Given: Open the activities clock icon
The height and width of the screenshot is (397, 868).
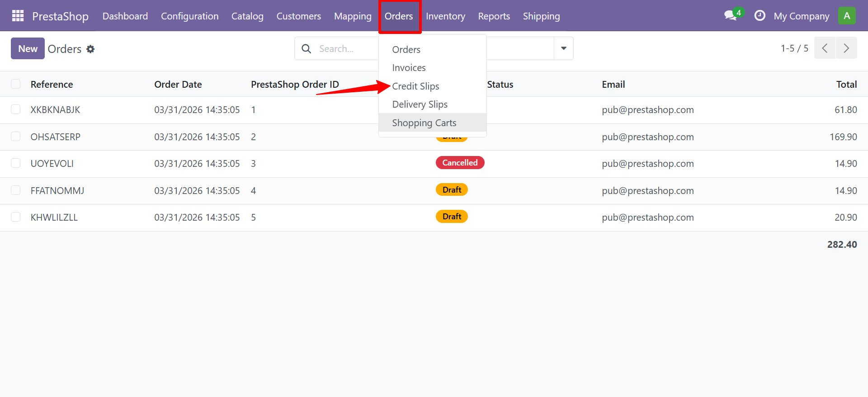Looking at the screenshot, I should pyautogui.click(x=759, y=16).
